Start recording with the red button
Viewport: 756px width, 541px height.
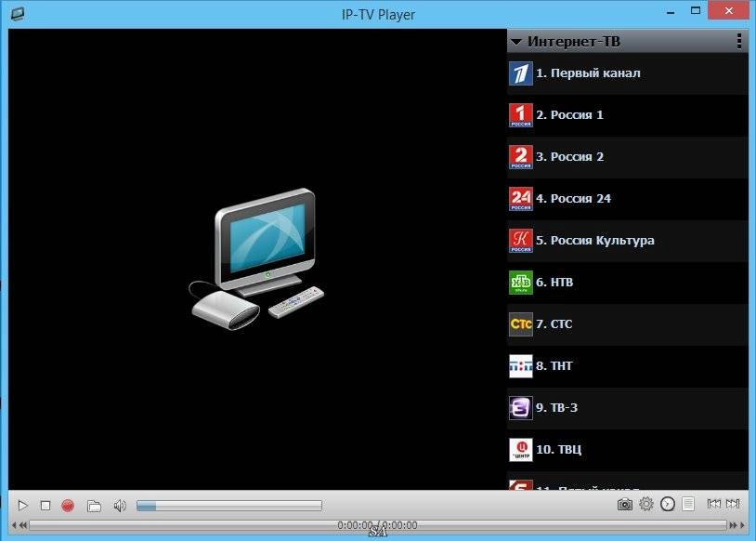coord(68,506)
